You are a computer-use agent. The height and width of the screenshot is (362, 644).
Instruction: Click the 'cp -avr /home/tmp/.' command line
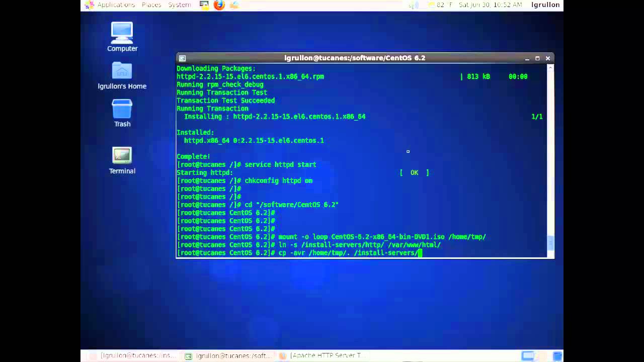point(299,253)
